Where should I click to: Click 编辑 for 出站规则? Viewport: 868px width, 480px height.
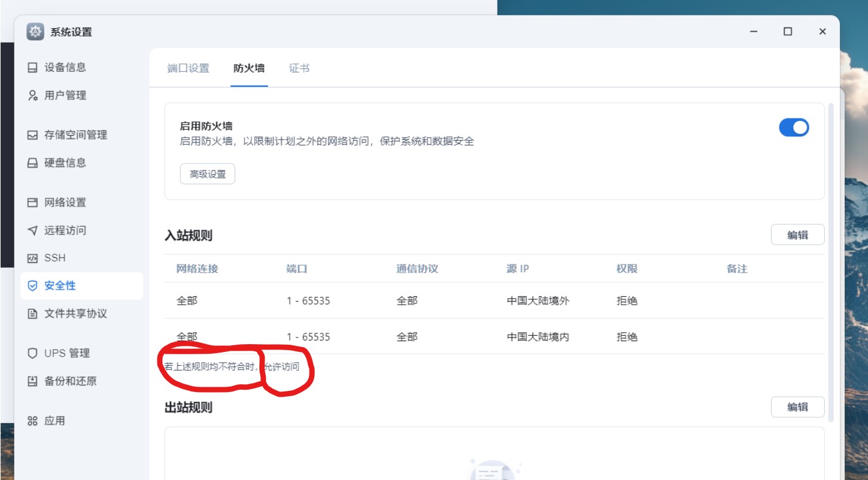(x=797, y=407)
